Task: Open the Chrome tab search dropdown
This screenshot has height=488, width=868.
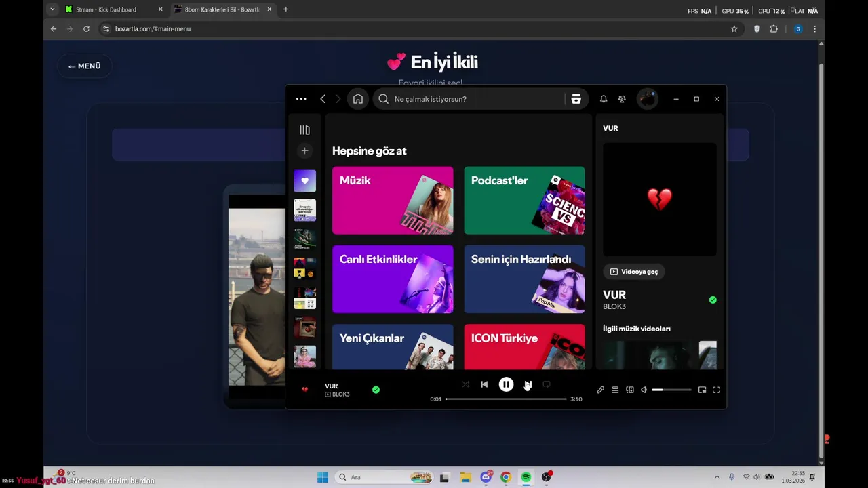Action: pyautogui.click(x=52, y=9)
